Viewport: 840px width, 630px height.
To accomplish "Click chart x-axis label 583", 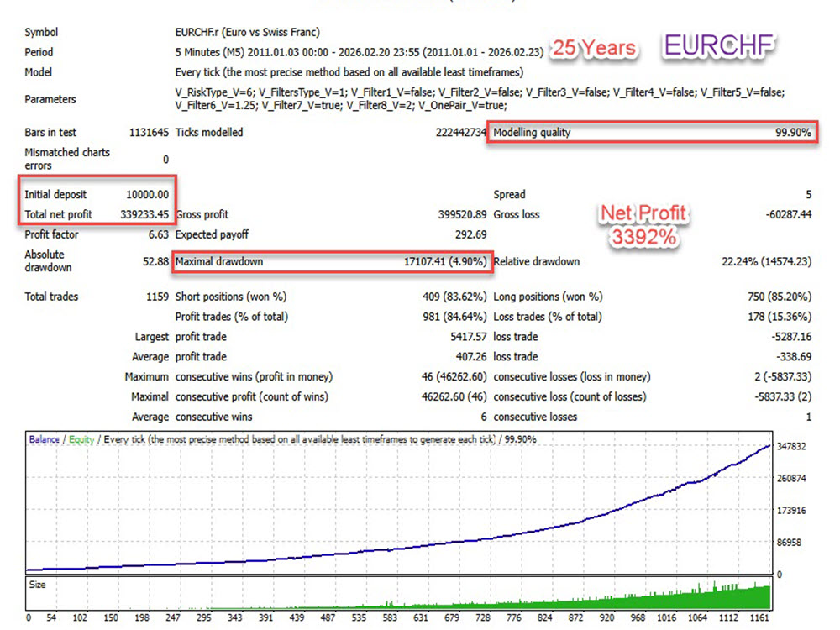I will pos(390,617).
